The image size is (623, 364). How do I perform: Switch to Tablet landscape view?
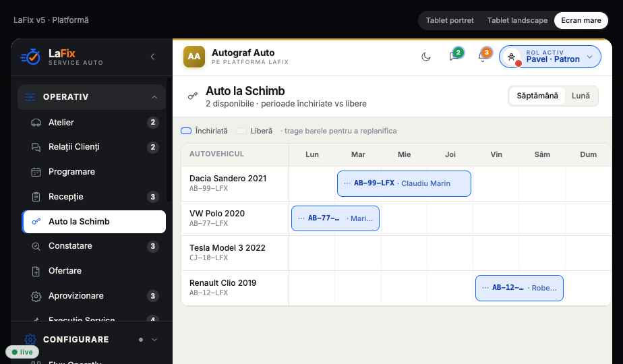517,20
